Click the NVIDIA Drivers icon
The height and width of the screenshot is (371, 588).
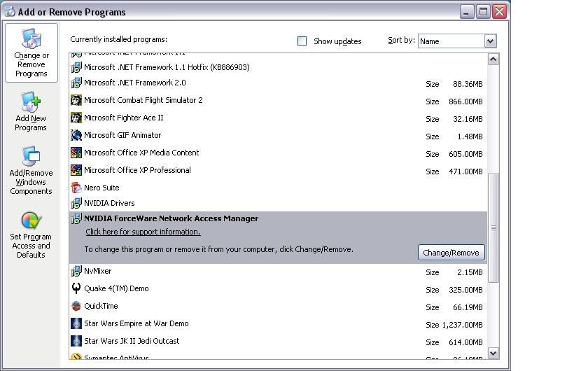tap(76, 203)
